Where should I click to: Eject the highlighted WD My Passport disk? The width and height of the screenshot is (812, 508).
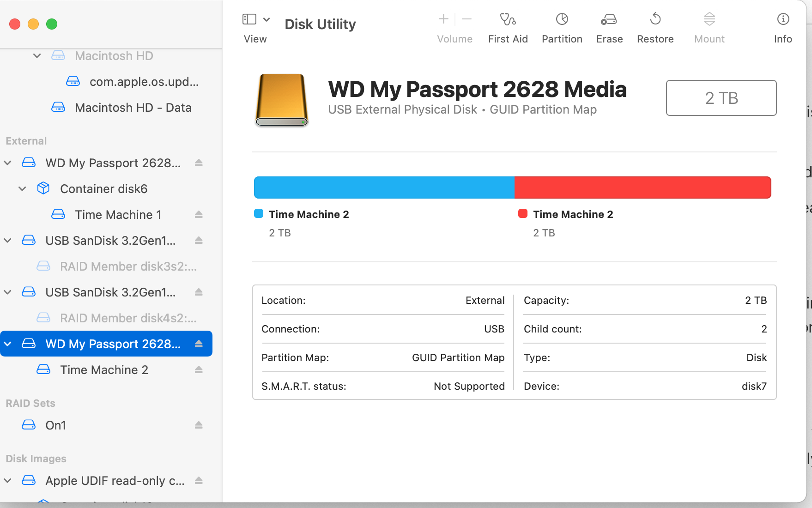tap(199, 344)
